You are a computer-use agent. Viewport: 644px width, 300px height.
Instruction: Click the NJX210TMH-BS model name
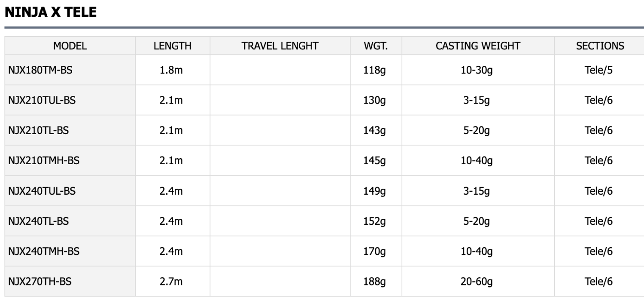[44, 161]
